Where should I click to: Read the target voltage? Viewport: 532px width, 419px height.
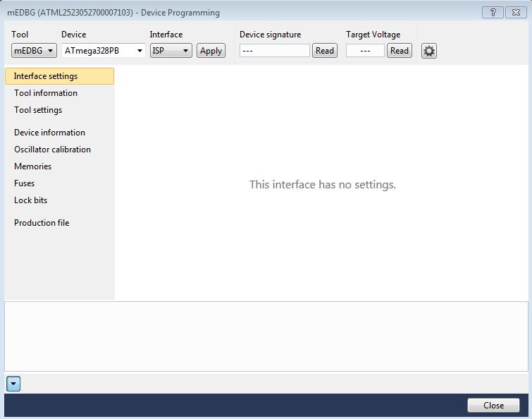pos(400,51)
